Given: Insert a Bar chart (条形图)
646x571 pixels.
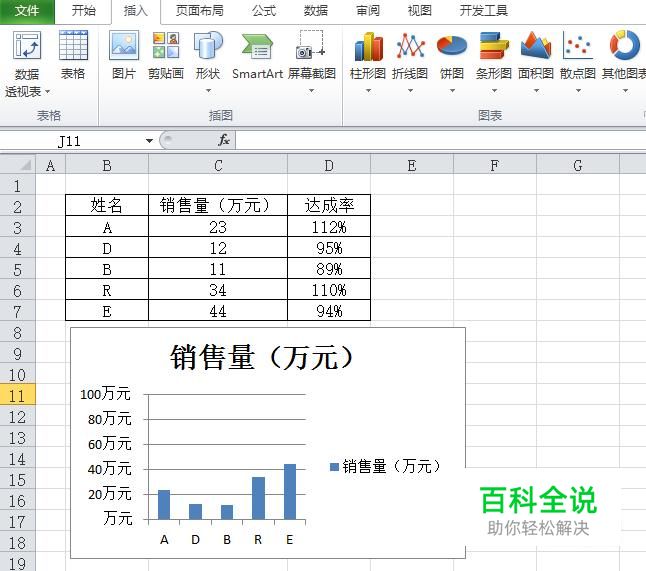Looking at the screenshot, I should click(494, 46).
